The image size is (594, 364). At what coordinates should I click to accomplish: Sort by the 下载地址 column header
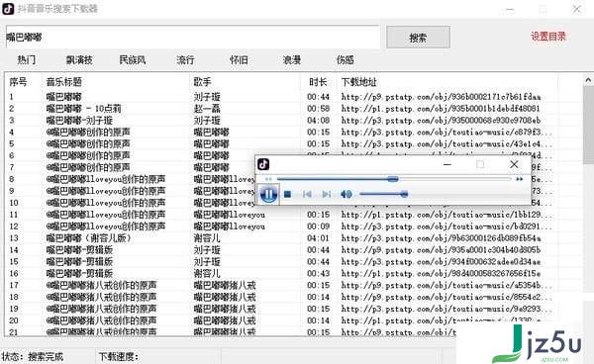click(x=358, y=82)
